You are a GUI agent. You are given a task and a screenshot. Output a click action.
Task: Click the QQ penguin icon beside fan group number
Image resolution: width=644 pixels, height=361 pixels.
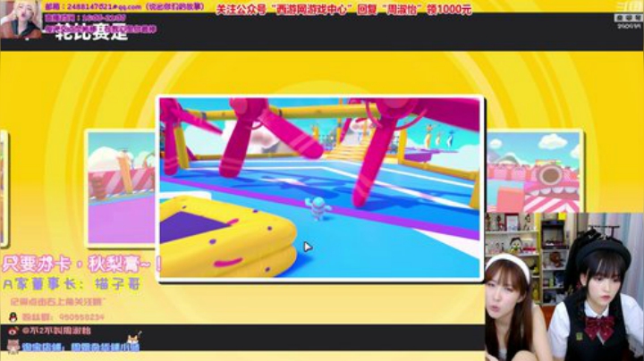(13, 316)
